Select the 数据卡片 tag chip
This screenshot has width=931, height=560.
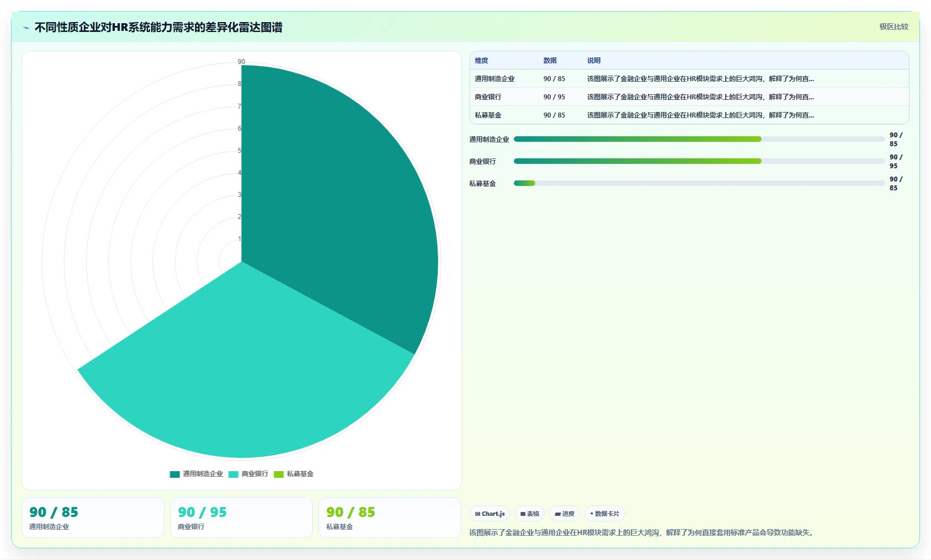605,514
